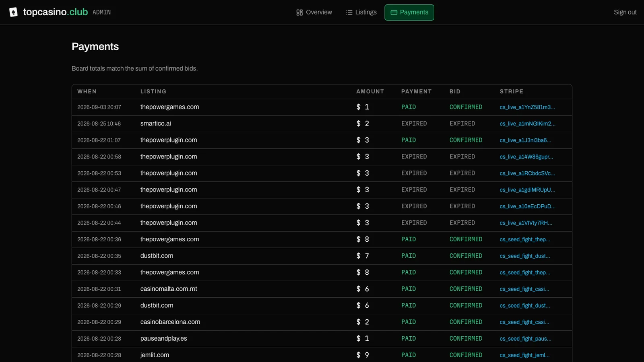Select the pauseandplay.es listing cell
This screenshot has width=644, height=362.
pyautogui.click(x=164, y=338)
